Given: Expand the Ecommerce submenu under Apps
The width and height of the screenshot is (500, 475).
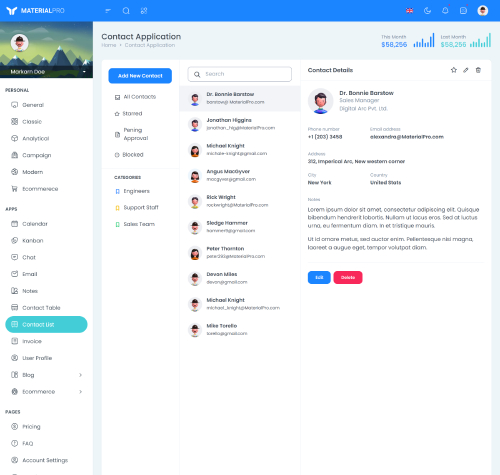Looking at the screenshot, I should pyautogui.click(x=46, y=392).
